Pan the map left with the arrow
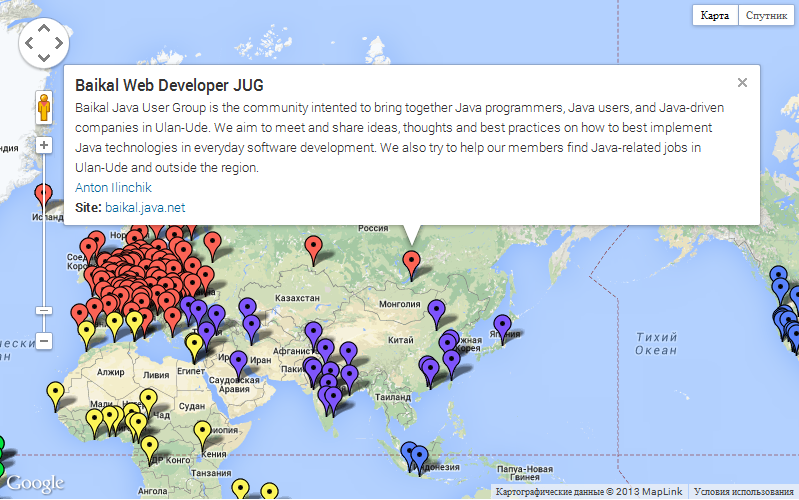This screenshot has width=799, height=500. [29, 43]
